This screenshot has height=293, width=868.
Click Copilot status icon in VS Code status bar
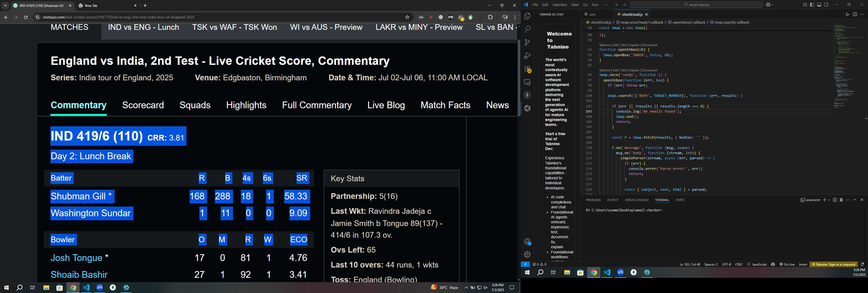coord(773,264)
